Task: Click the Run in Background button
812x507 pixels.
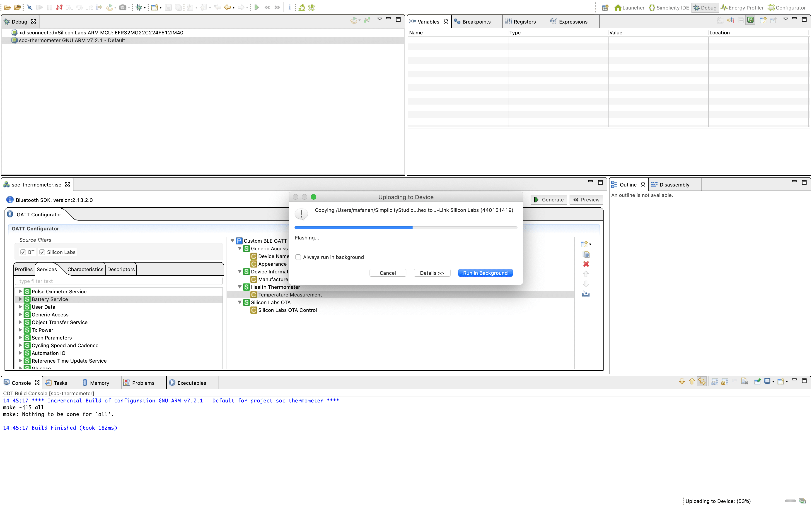Action: point(485,273)
